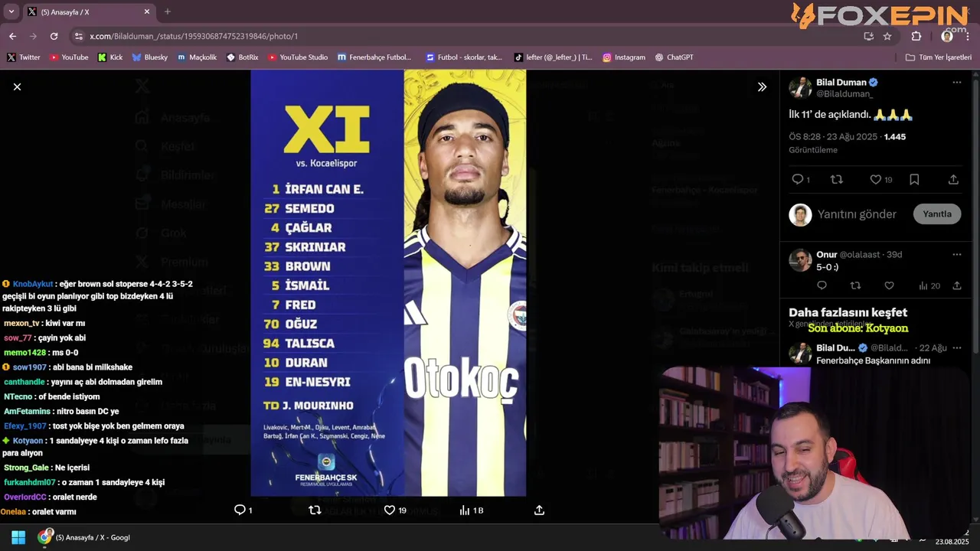Open the 'Futbol - skorlar' bookmark
Viewport: 980px width, 551px height.
(465, 57)
